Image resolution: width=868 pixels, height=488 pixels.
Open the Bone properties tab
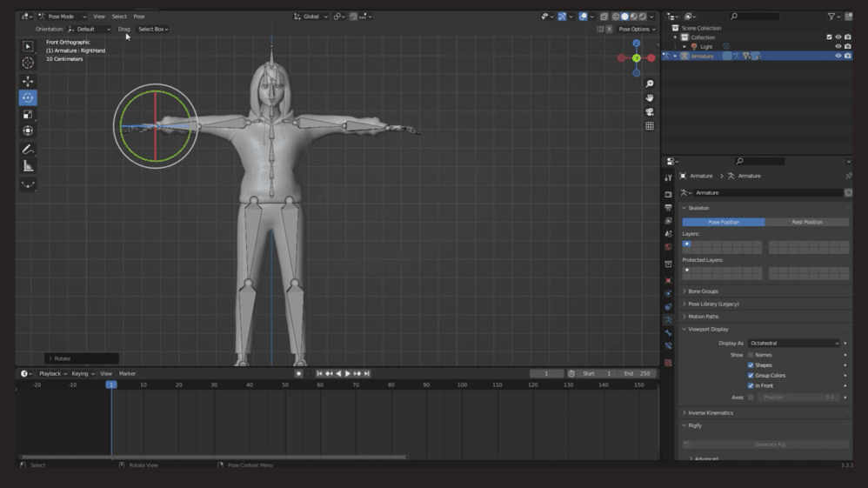668,333
